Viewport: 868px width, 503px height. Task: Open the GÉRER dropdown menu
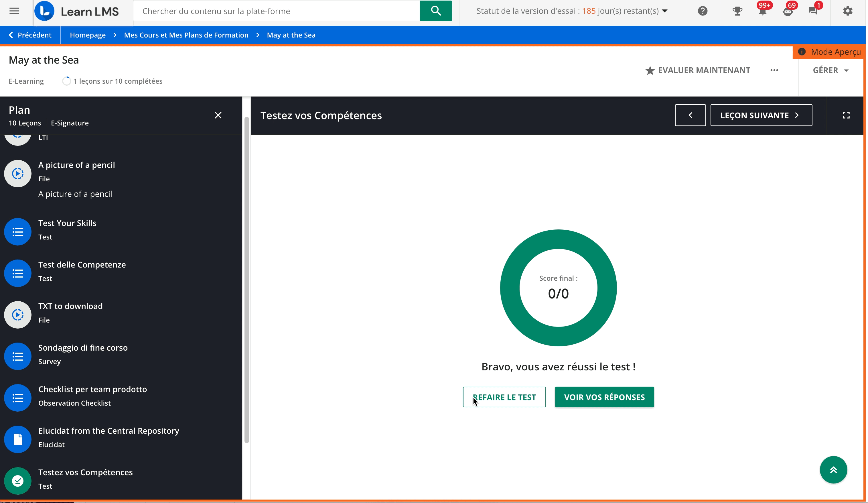pyautogui.click(x=830, y=70)
